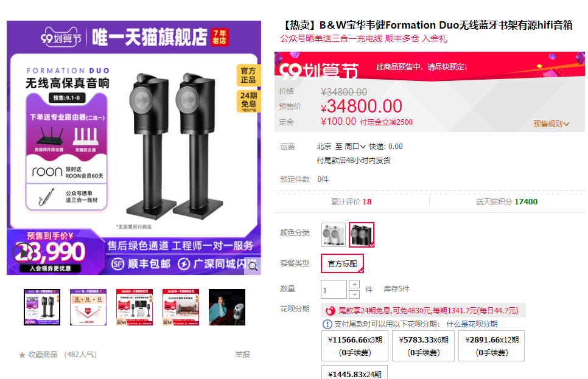Select the 12-period installment plan ¥2891.66
This screenshot has height=379, width=588.
492,346
